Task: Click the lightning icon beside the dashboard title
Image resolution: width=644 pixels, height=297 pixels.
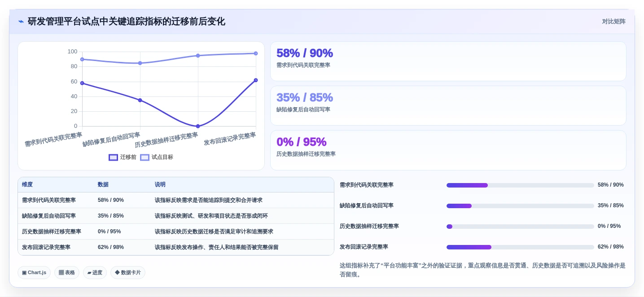Action: (21, 22)
